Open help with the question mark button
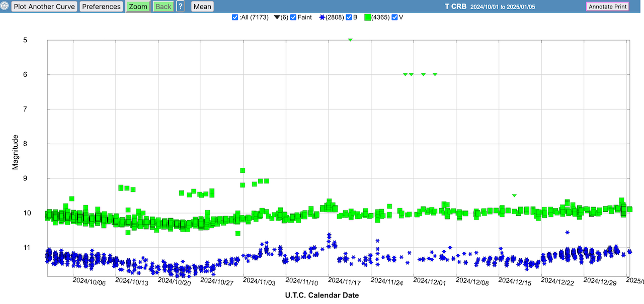This screenshot has width=644, height=304. 180,7
